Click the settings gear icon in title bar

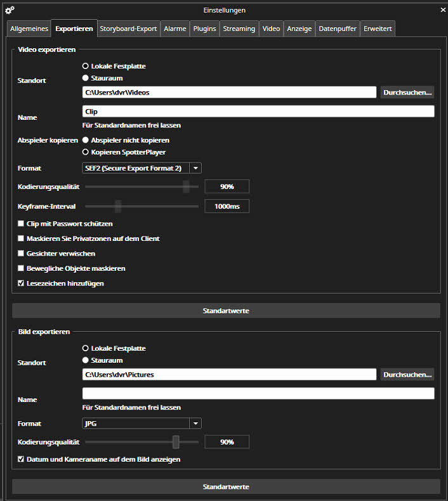[10, 10]
